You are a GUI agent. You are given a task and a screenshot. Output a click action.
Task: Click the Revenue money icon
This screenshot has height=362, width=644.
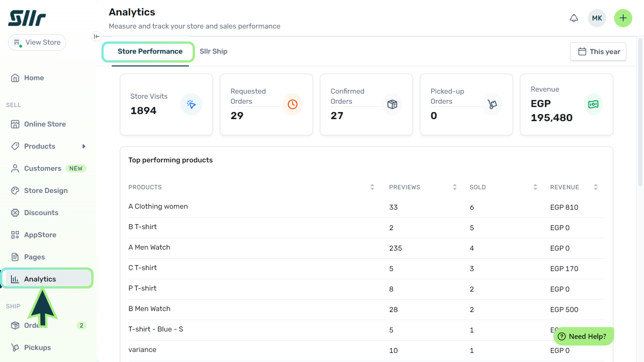(x=593, y=104)
